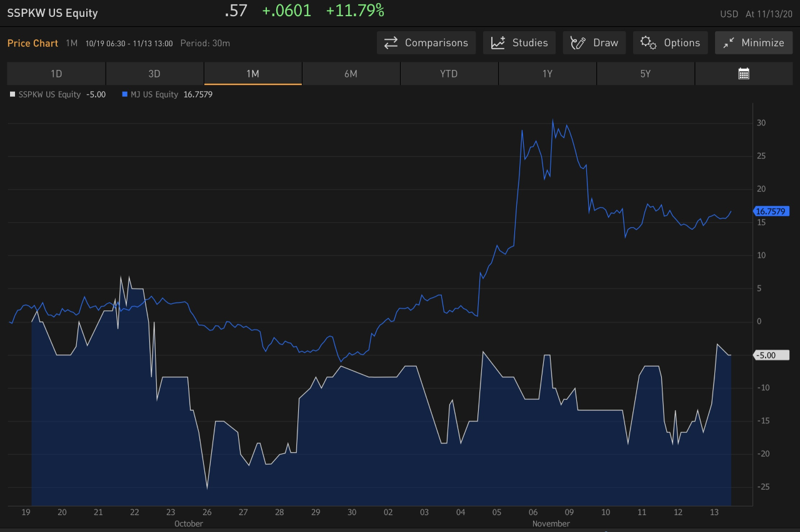Open chart Options

[x=671, y=42]
